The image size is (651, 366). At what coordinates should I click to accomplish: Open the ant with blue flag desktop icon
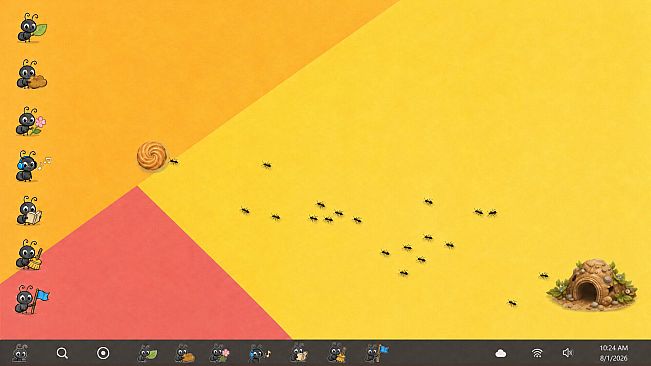click(x=32, y=300)
